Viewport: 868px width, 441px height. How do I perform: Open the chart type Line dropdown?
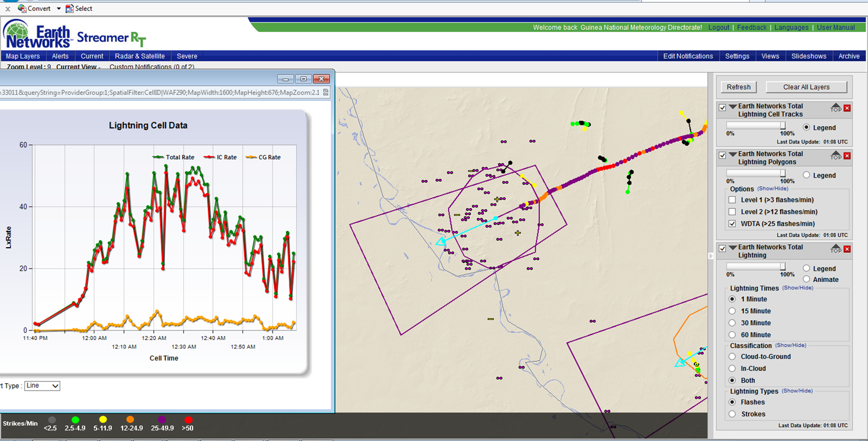point(42,385)
